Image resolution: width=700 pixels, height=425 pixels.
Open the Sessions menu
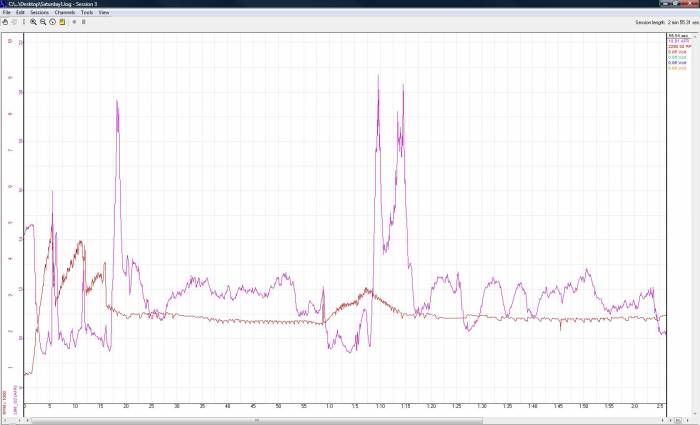tap(39, 12)
